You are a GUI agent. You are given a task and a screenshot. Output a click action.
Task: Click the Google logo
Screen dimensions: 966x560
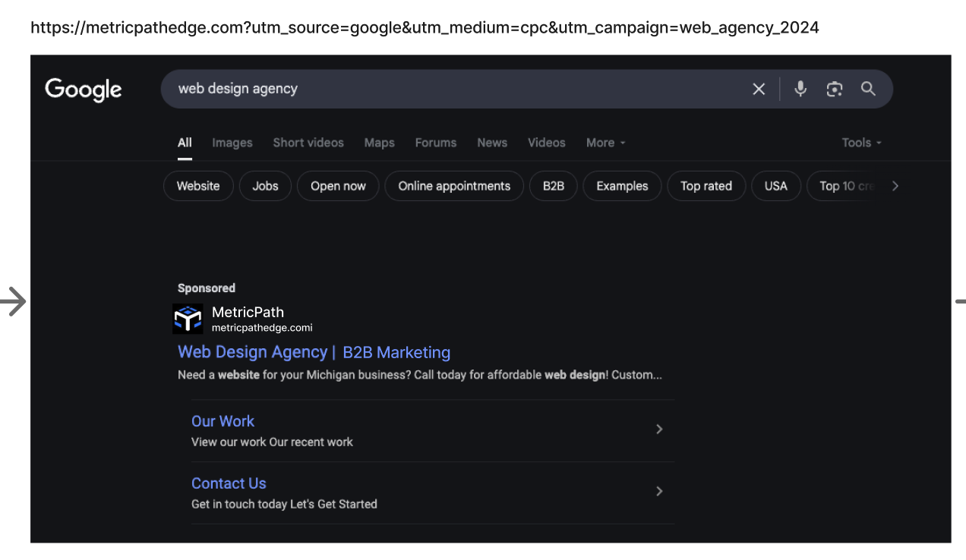pos(84,90)
